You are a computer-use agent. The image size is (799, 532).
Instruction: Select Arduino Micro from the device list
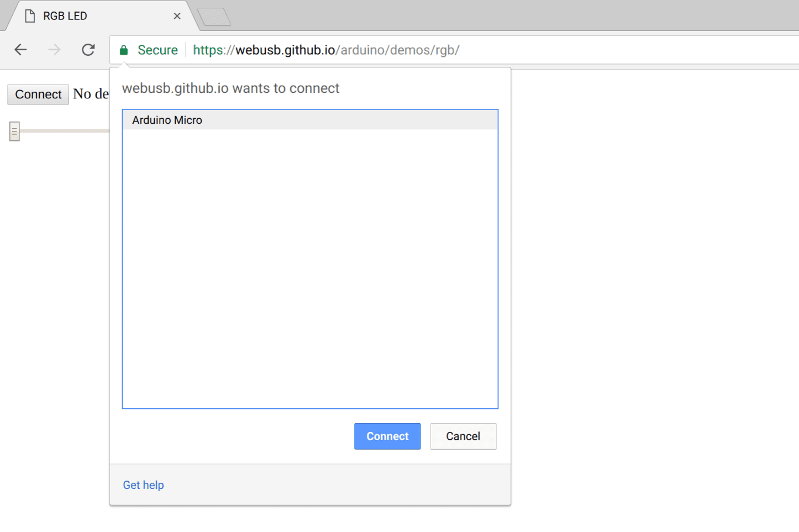(166, 120)
